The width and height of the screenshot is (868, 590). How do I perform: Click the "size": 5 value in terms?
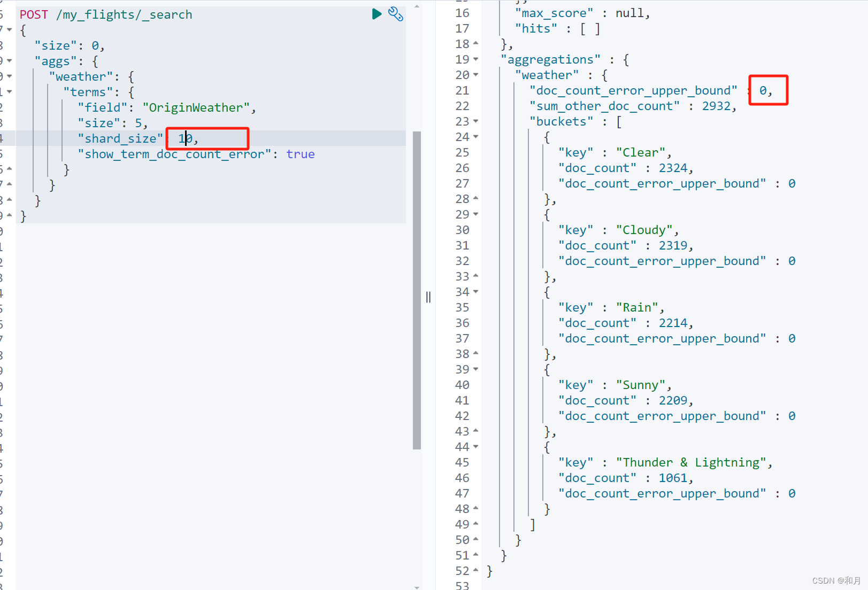click(139, 123)
